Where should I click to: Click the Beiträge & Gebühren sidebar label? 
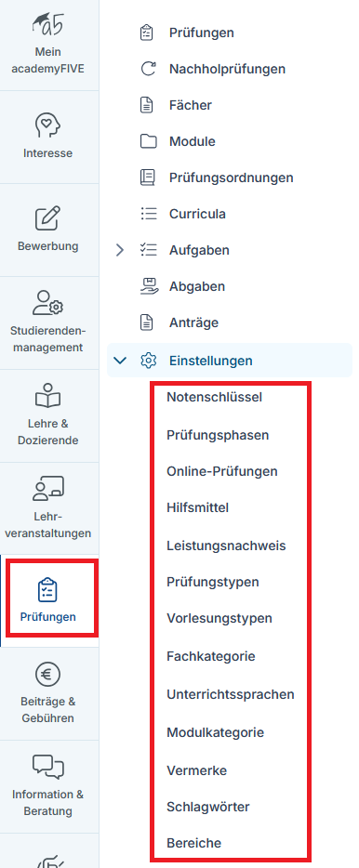coord(47,710)
